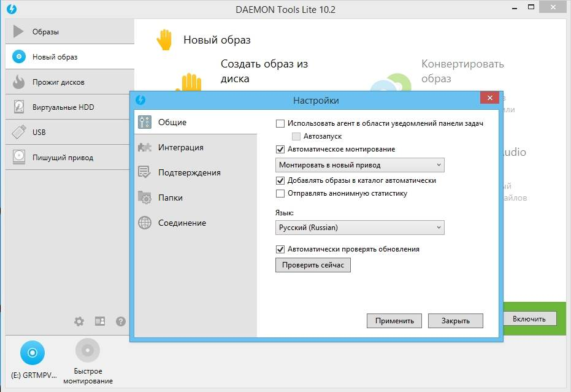The image size is (571, 392).
Task: Click the Проверить сейчас button
Action: pos(313,265)
